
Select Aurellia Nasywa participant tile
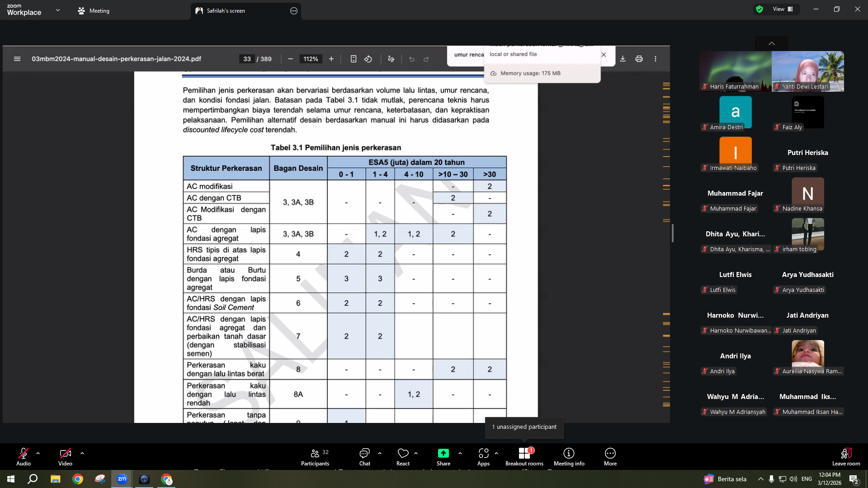click(808, 356)
